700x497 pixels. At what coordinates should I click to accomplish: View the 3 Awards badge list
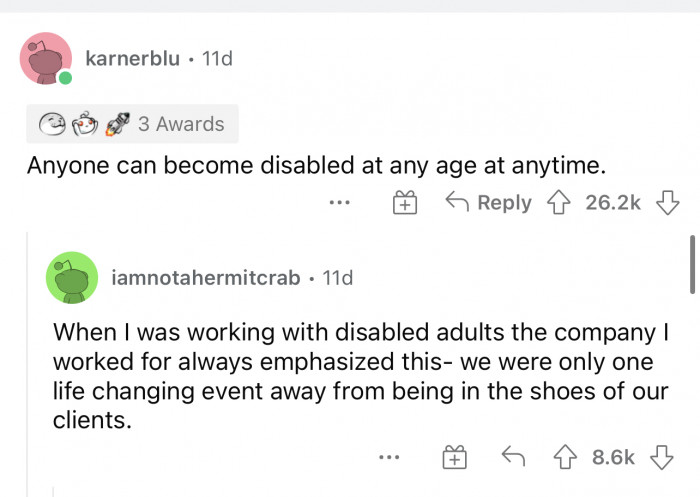(x=132, y=124)
